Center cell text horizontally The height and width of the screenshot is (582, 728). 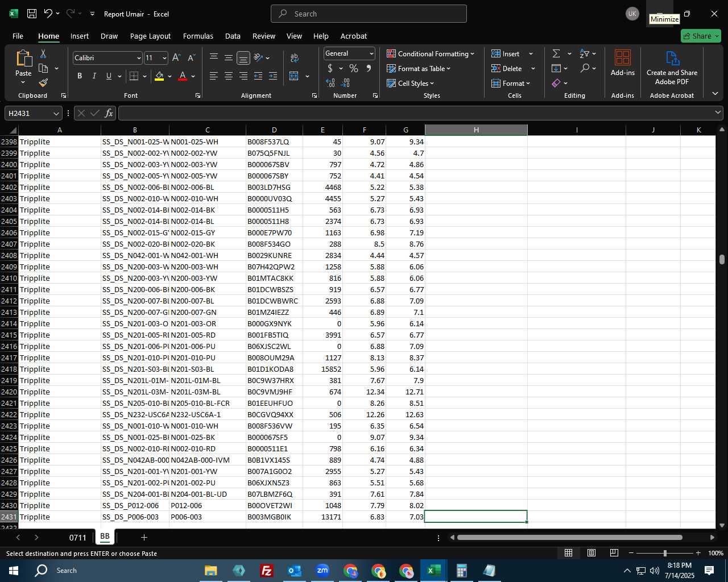tap(229, 76)
